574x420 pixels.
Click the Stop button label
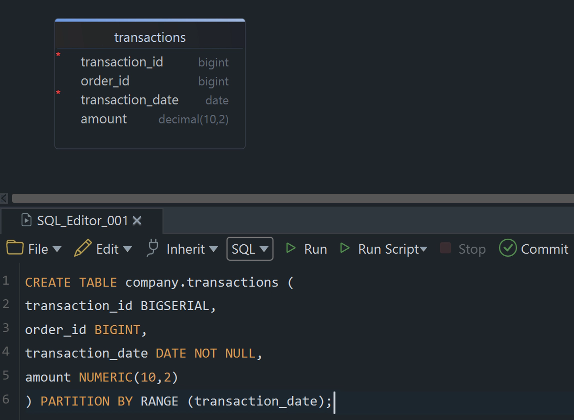[x=472, y=250]
